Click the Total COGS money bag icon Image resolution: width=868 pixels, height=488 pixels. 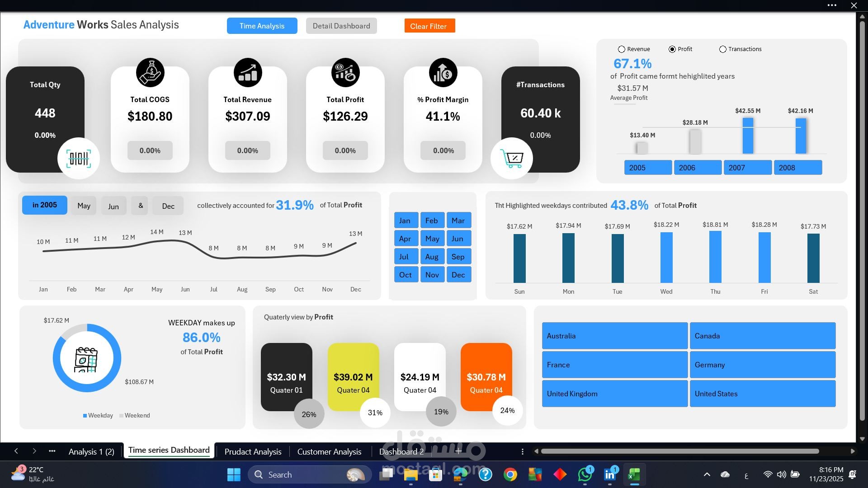[150, 73]
